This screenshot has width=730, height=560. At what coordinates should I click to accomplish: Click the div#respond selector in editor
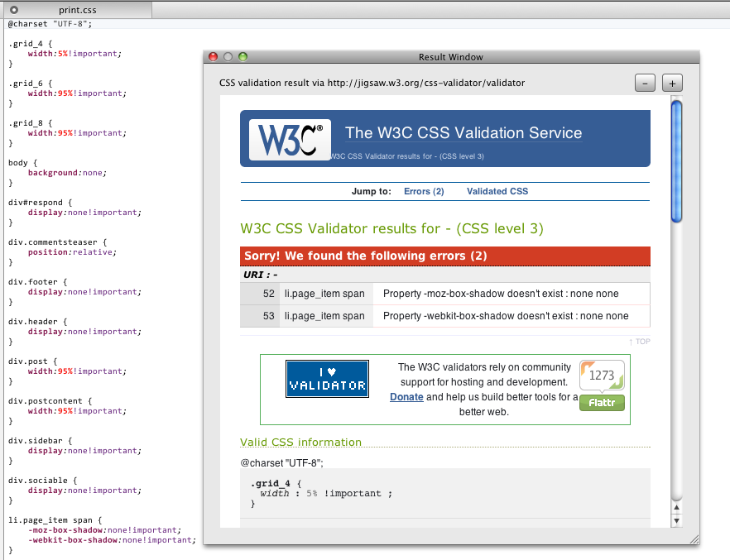pyautogui.click(x=40, y=203)
